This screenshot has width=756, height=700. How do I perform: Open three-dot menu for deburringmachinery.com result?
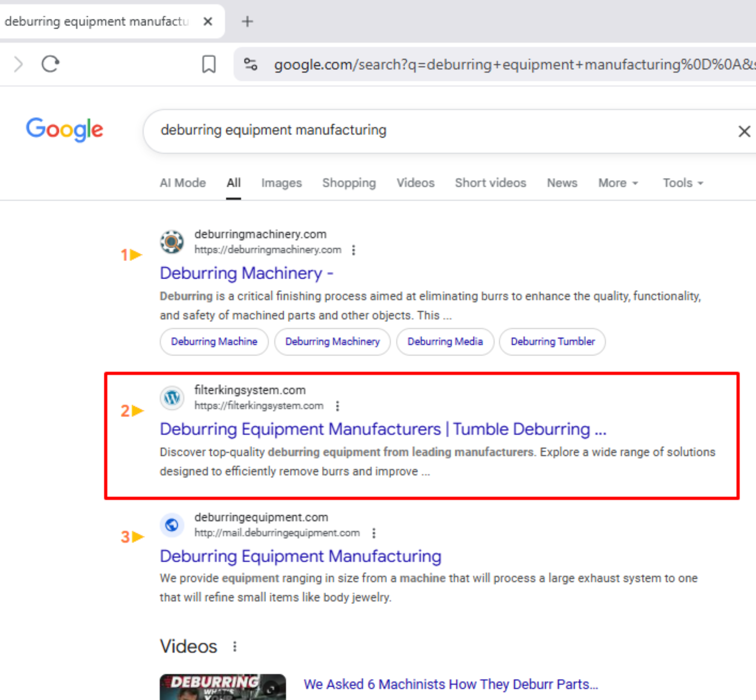[353, 250]
